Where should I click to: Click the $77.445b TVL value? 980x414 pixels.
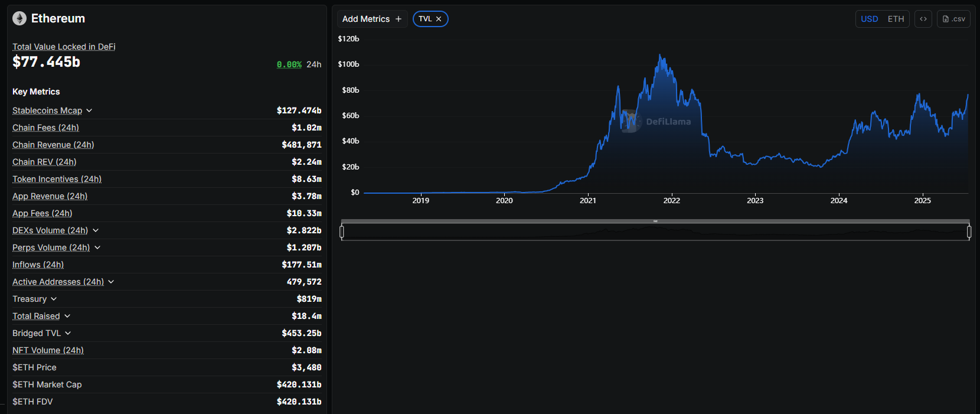[x=46, y=62]
